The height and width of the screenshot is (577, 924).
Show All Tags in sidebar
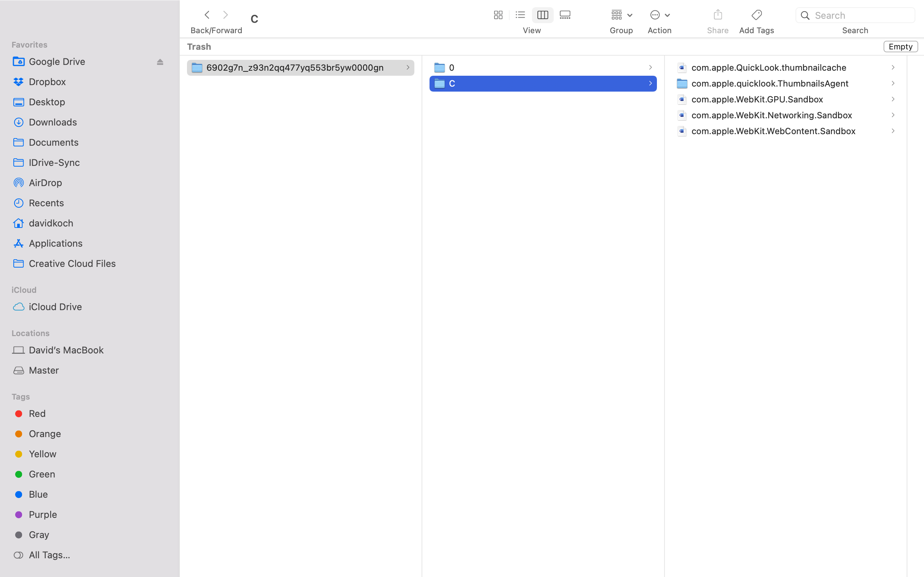[x=50, y=555]
